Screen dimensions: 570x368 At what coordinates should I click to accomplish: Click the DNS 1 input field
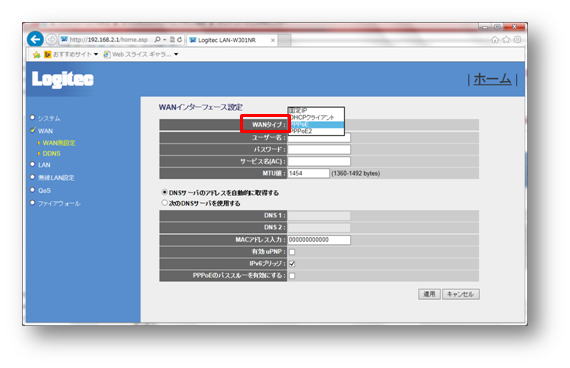(x=319, y=216)
